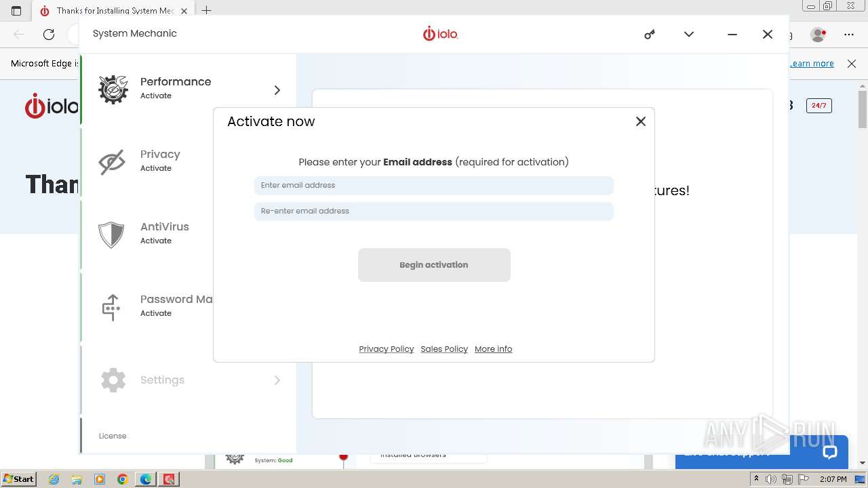Click the live chat bubble icon

pos(830,452)
